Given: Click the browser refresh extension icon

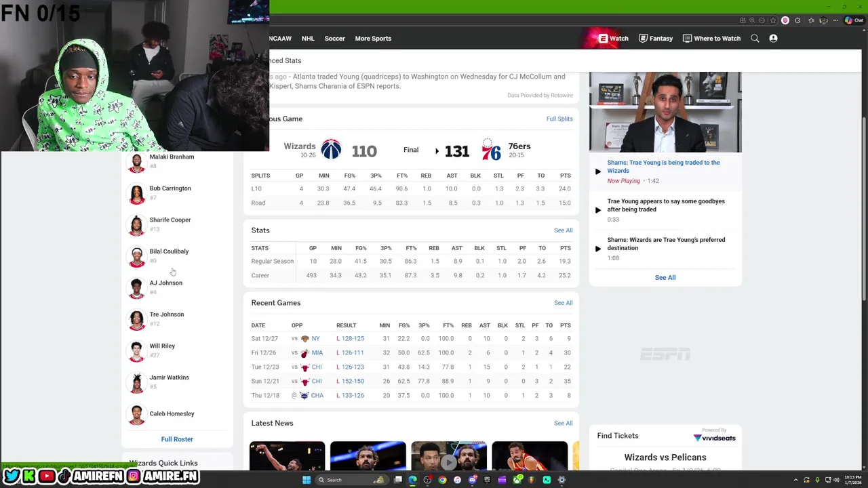Looking at the screenshot, I should pyautogui.click(x=797, y=20).
